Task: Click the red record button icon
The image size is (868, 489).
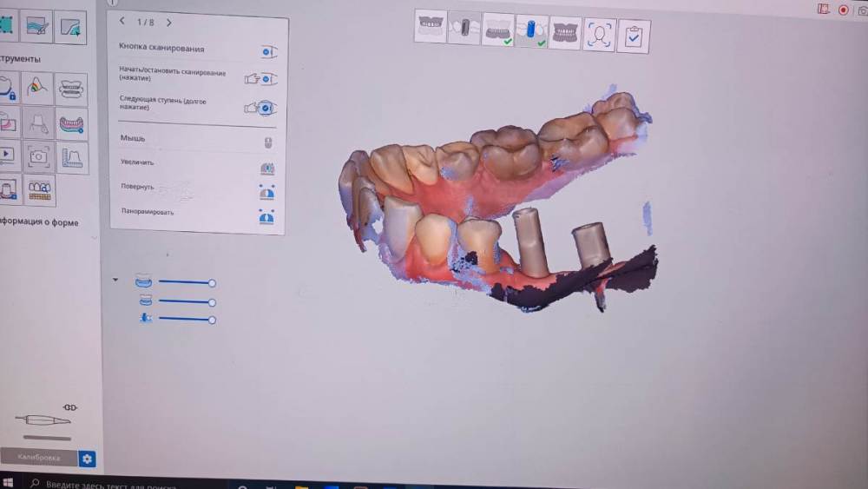Action: tap(843, 10)
